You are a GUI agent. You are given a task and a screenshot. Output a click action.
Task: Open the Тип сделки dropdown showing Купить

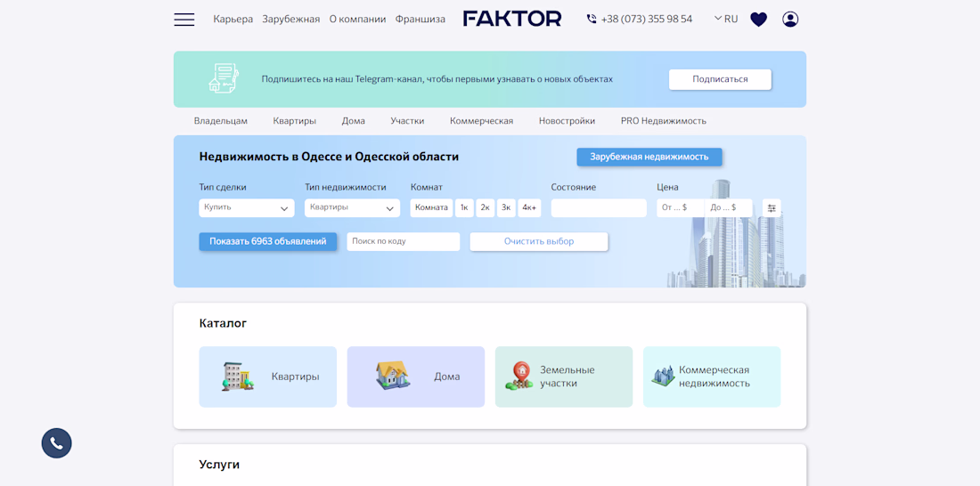[247, 208]
